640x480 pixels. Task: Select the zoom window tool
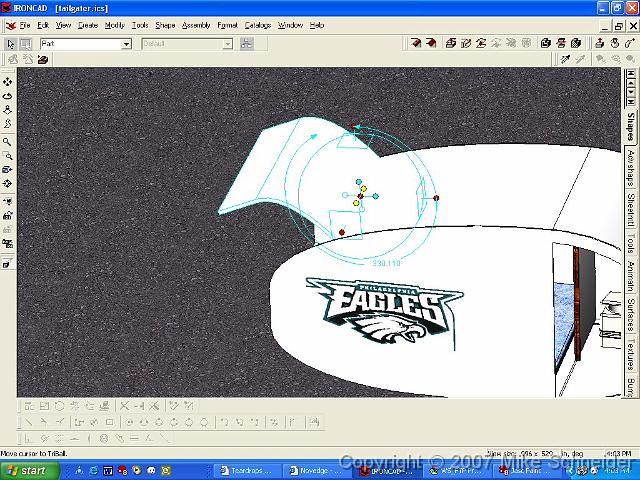click(x=7, y=156)
